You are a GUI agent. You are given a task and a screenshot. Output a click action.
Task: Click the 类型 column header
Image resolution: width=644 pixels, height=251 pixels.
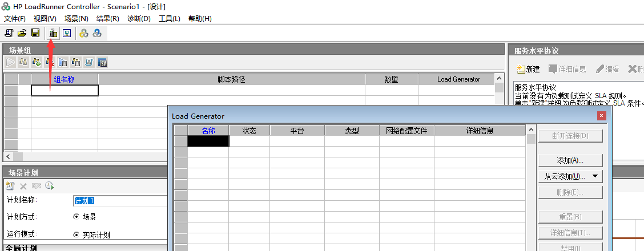pyautogui.click(x=352, y=131)
